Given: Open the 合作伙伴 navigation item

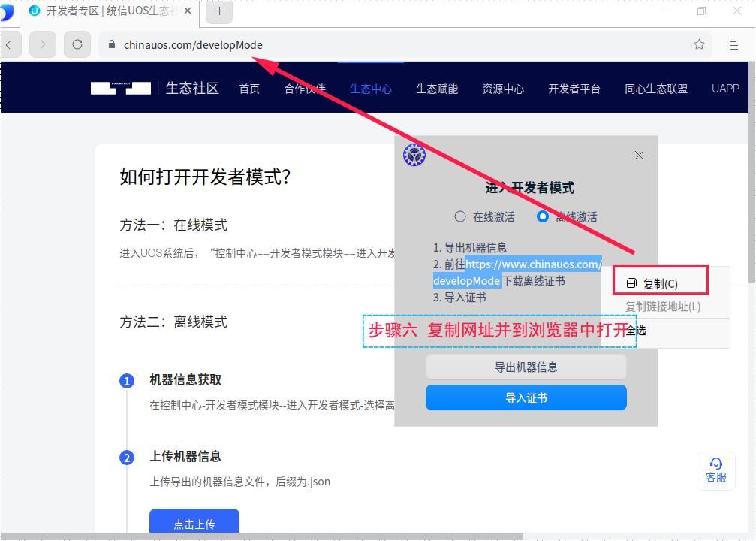Looking at the screenshot, I should 305,89.
